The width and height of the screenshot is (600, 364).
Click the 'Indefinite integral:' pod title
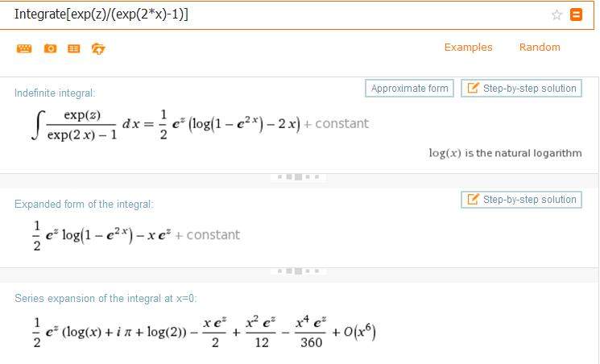point(55,93)
